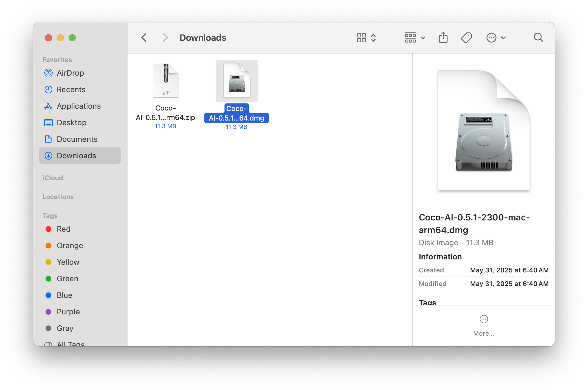Open the Desktop folder in the sidebar

(71, 123)
